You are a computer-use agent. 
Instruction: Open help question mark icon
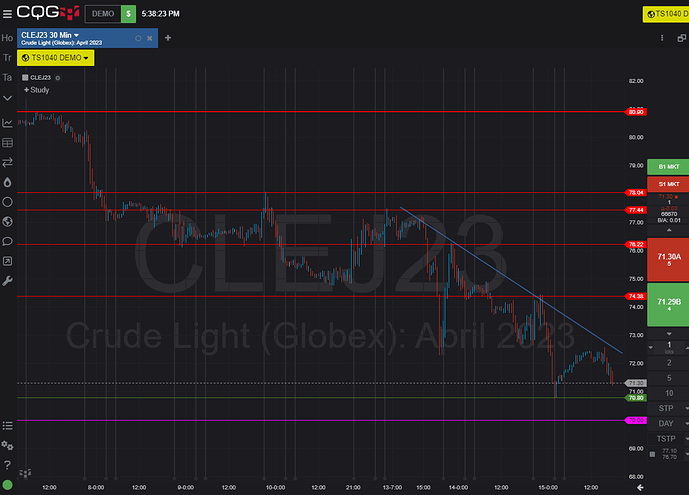[x=7, y=465]
